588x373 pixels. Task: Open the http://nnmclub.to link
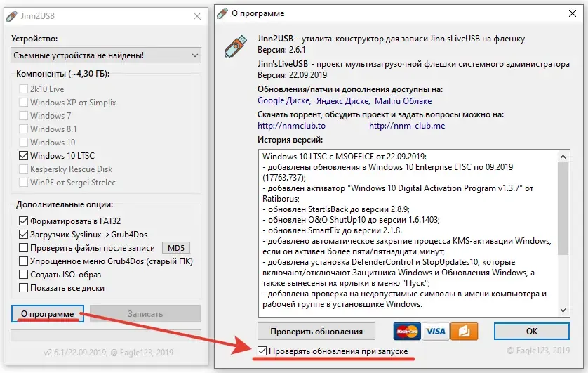[291, 126]
